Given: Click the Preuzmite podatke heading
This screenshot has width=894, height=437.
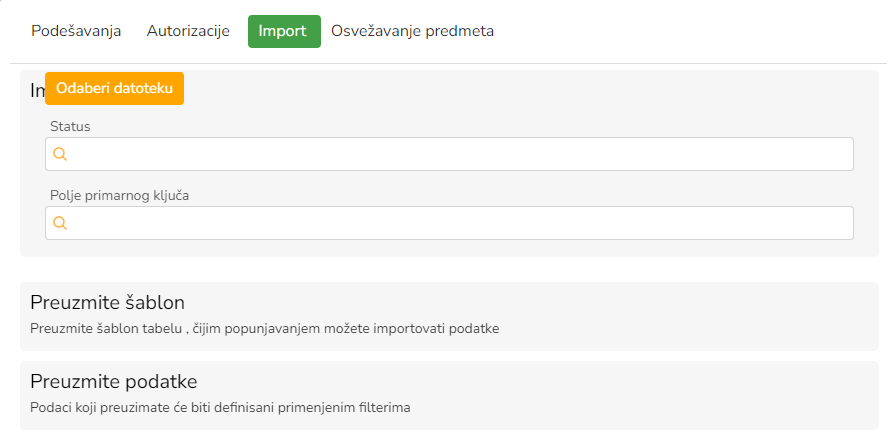Looking at the screenshot, I should point(113,381).
